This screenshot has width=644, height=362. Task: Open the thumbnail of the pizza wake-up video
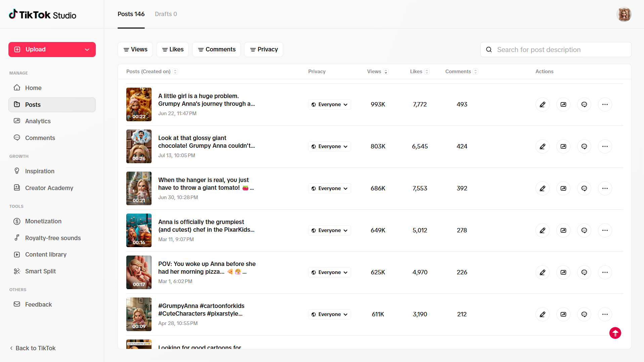139,272
